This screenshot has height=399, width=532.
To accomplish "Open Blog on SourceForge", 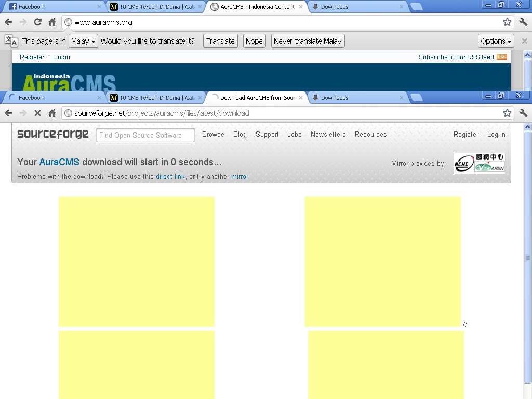I will (240, 135).
